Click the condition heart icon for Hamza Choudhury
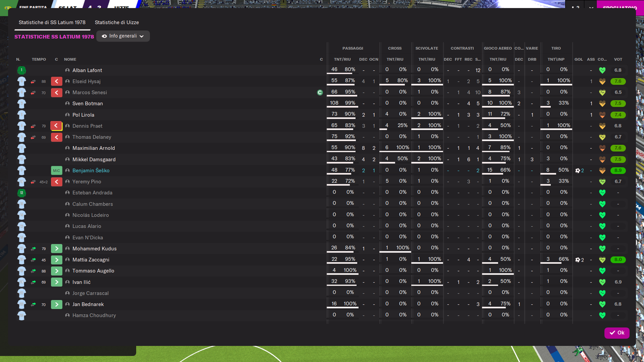 (602, 315)
